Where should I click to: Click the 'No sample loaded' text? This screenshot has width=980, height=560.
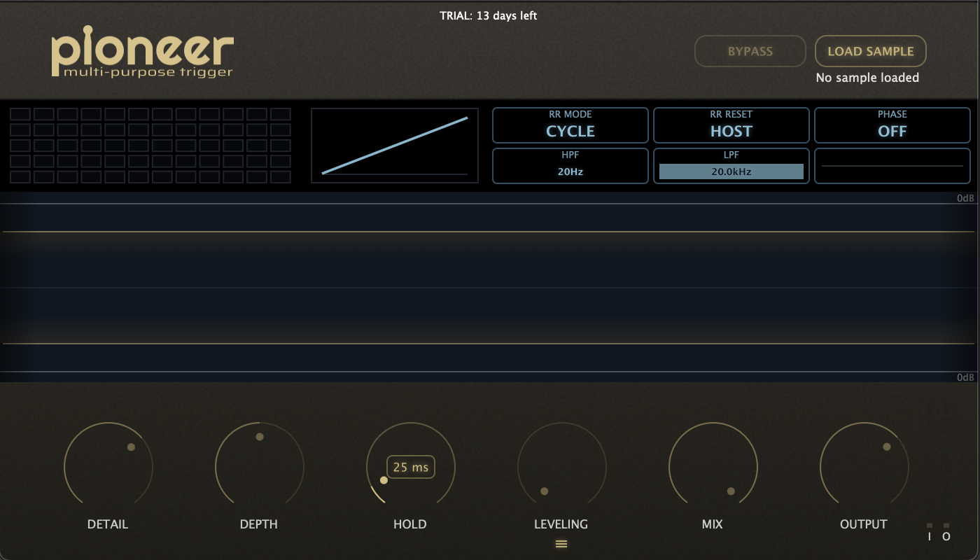pyautogui.click(x=867, y=78)
